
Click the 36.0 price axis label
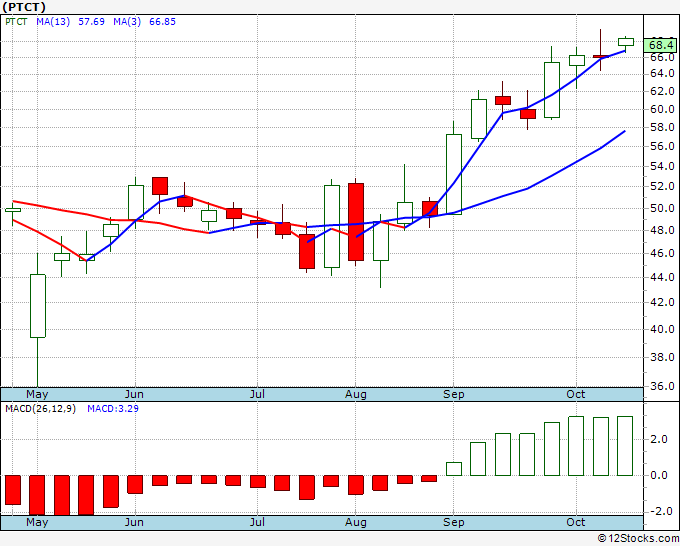662,386
